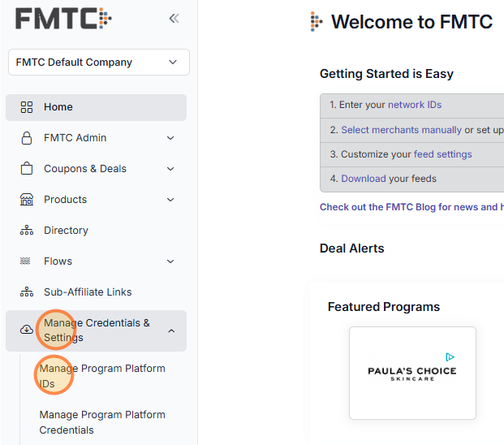
Task: Open Manage Program Platform Credentials
Action: click(x=102, y=422)
